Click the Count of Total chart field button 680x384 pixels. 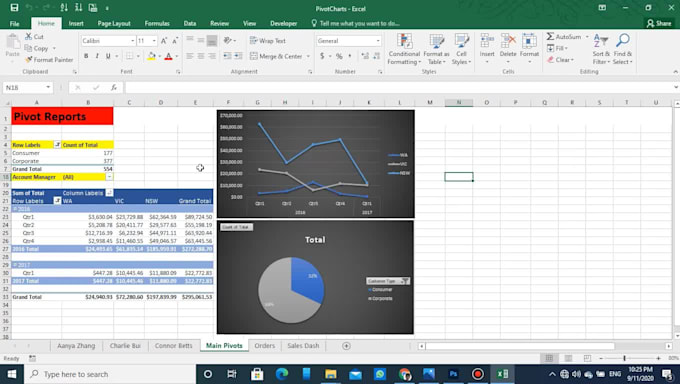[x=236, y=227]
